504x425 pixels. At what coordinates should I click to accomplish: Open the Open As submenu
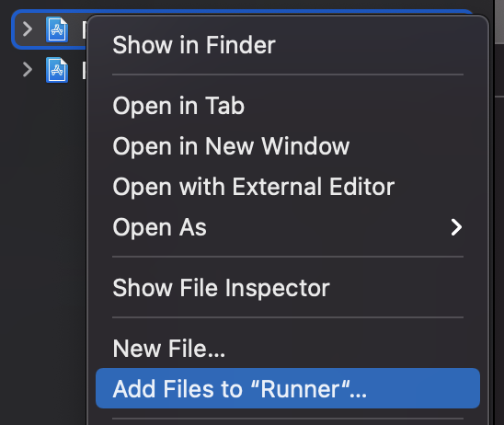(288, 227)
